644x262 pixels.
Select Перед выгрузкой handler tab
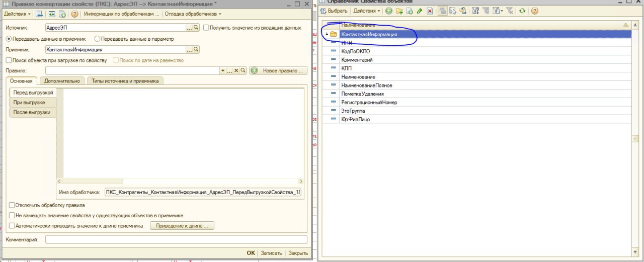(33, 93)
